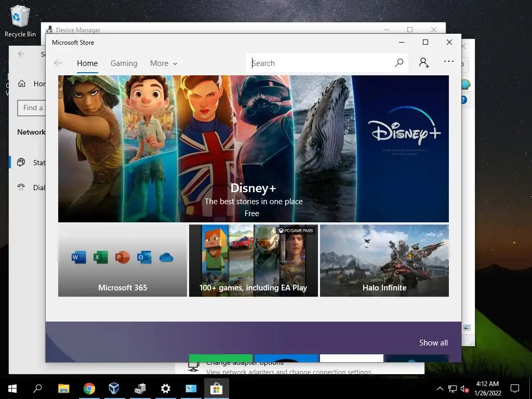Screen dimensions: 532x399
Task: Open the Device Manager taskbar icon
Action: pos(140,389)
